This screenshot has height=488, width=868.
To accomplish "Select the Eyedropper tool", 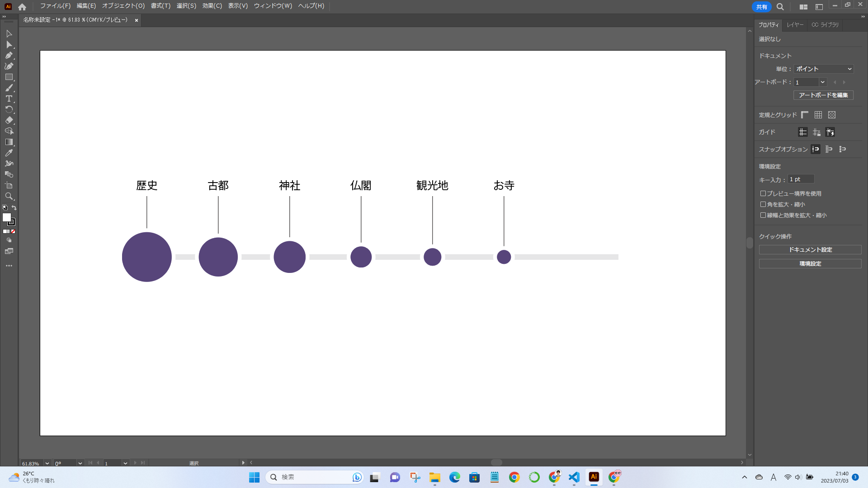I will 9,153.
